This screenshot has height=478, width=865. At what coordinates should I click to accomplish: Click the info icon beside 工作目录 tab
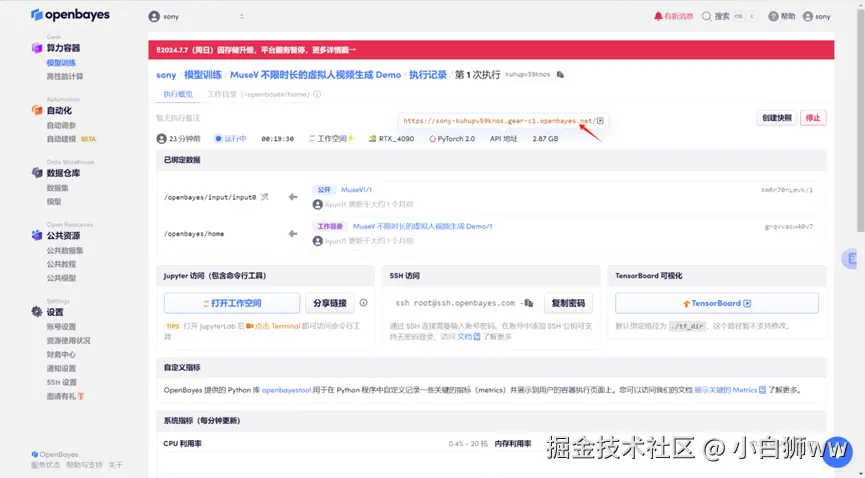(x=317, y=94)
